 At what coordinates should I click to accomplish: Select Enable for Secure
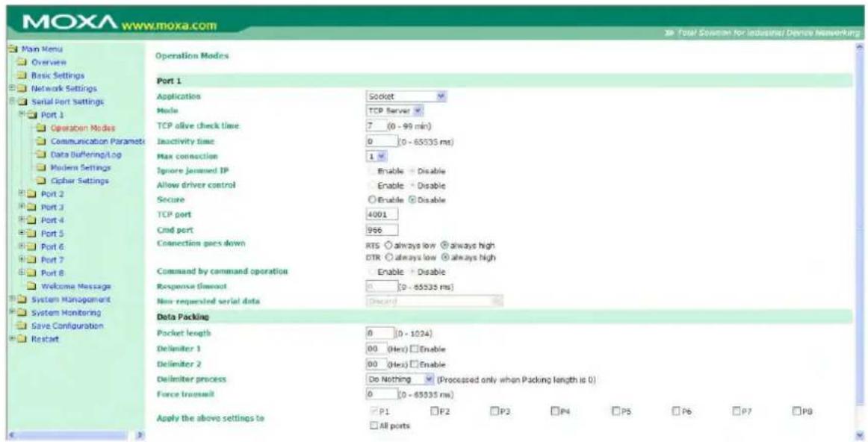pyautogui.click(x=372, y=199)
